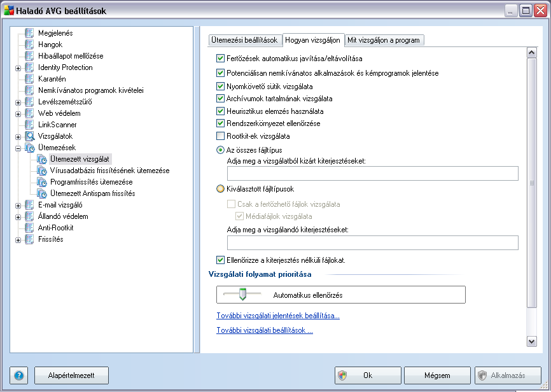
Task: Uncheck Nyomkövető sütik vizsgálata
Action: [x=220, y=86]
